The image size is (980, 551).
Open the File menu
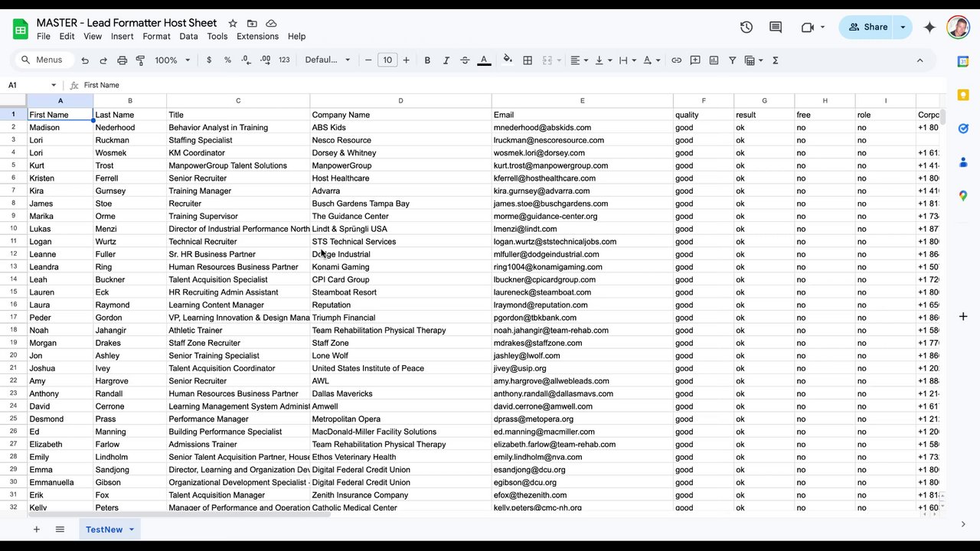coord(44,36)
